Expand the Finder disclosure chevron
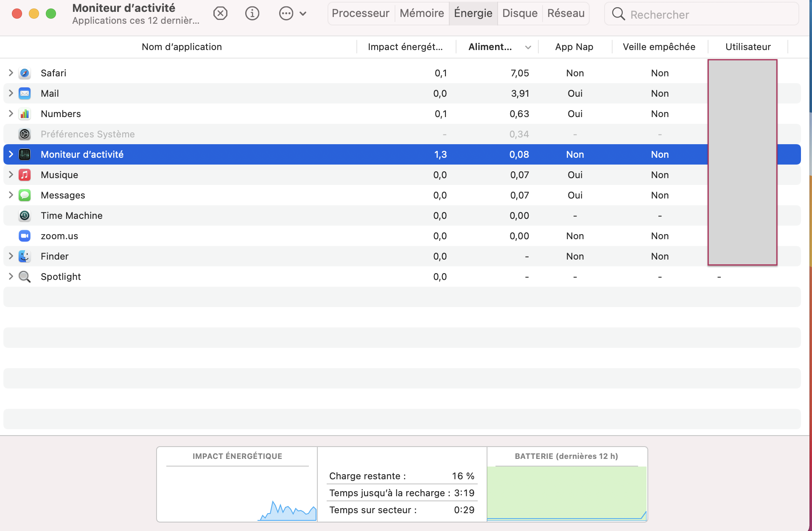Viewport: 812px width, 531px height. pyautogui.click(x=11, y=256)
